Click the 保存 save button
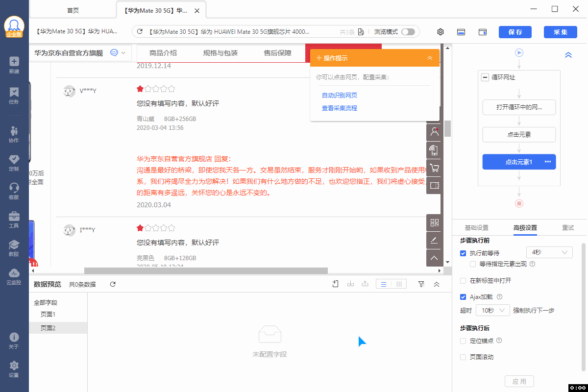 coord(515,32)
